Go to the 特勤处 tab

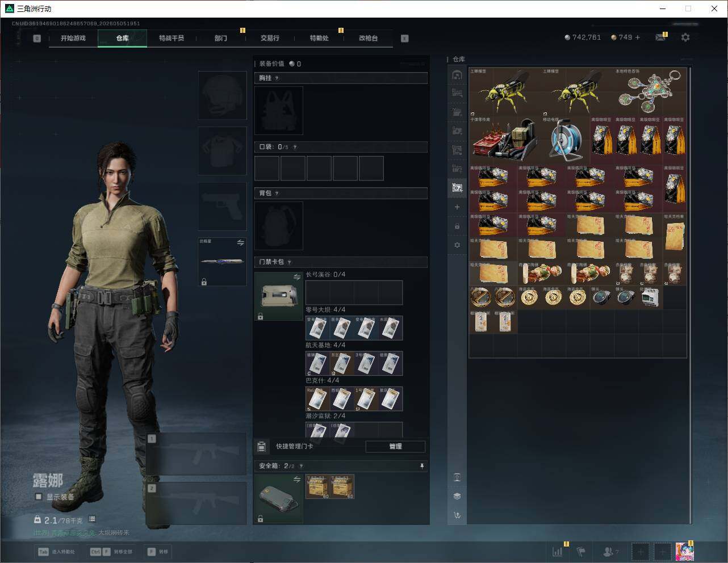[319, 38]
